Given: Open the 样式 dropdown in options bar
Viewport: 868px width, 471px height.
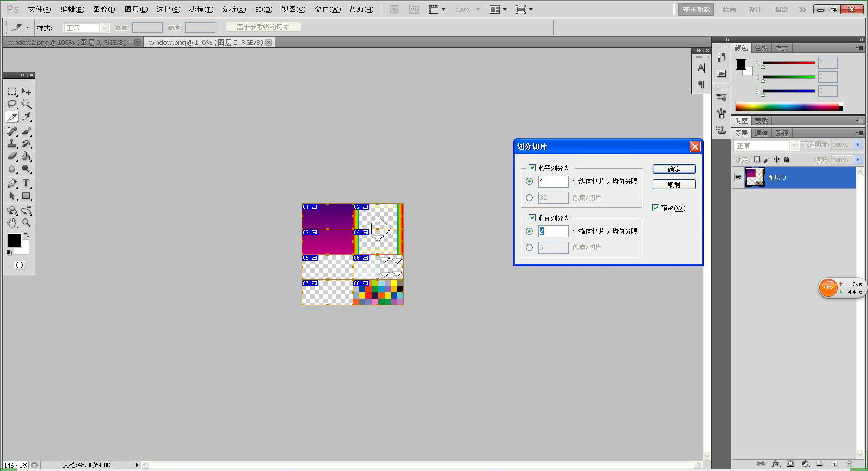Looking at the screenshot, I should (86, 28).
